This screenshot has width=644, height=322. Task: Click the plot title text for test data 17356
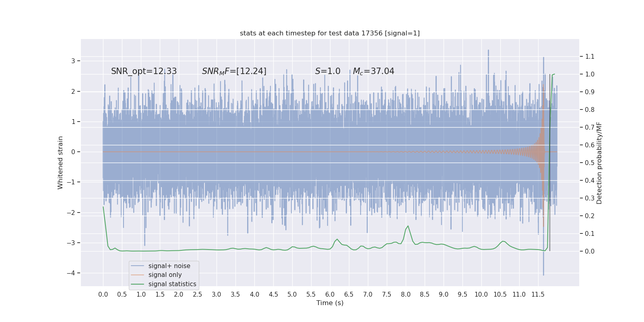pyautogui.click(x=330, y=33)
